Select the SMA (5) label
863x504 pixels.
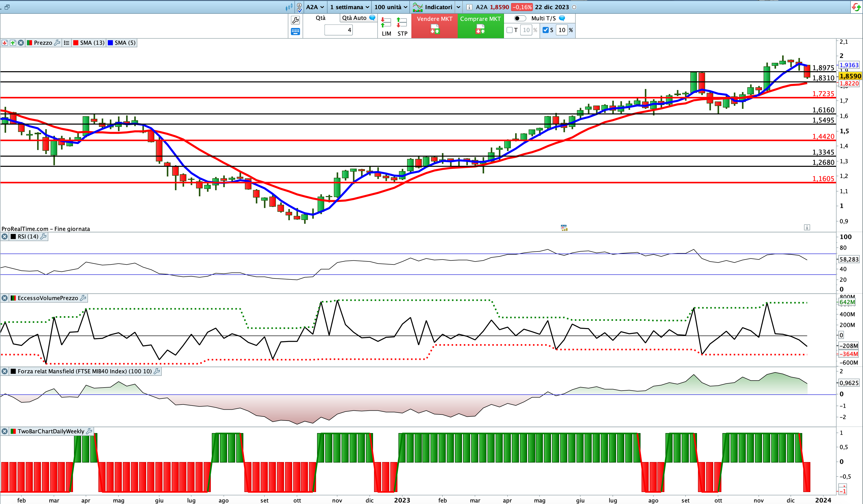point(125,43)
